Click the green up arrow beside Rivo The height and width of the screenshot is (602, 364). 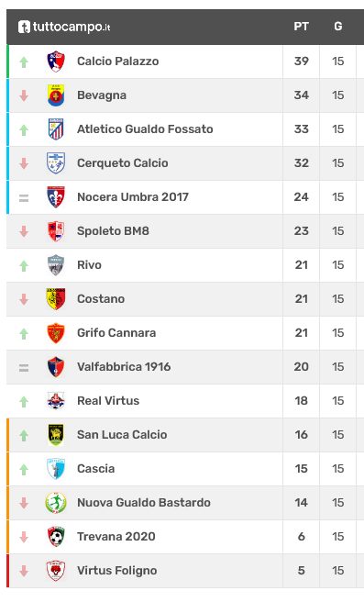[24, 266]
